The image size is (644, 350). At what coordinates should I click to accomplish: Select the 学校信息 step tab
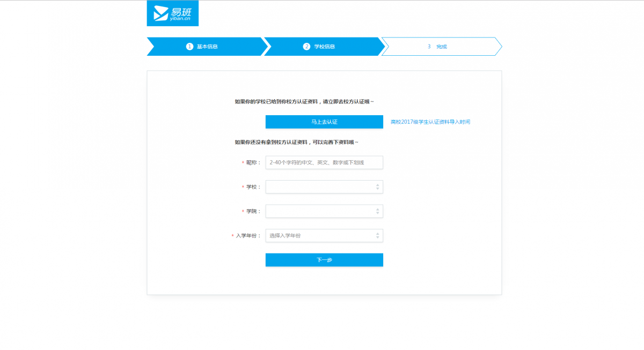click(x=324, y=47)
